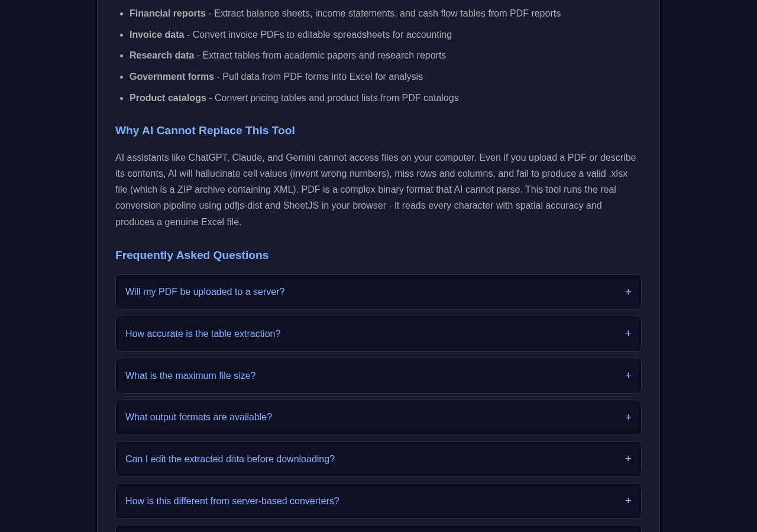Expand 'How accurate is the table extraction?'
This screenshot has height=532, width=757.
378,334
